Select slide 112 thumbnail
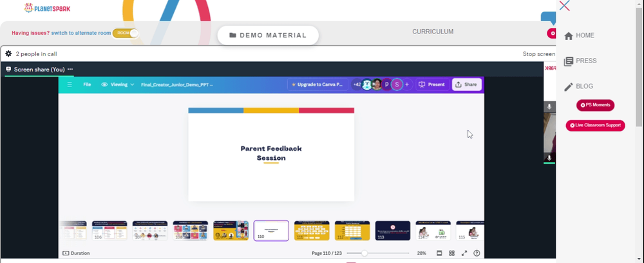 tap(352, 231)
